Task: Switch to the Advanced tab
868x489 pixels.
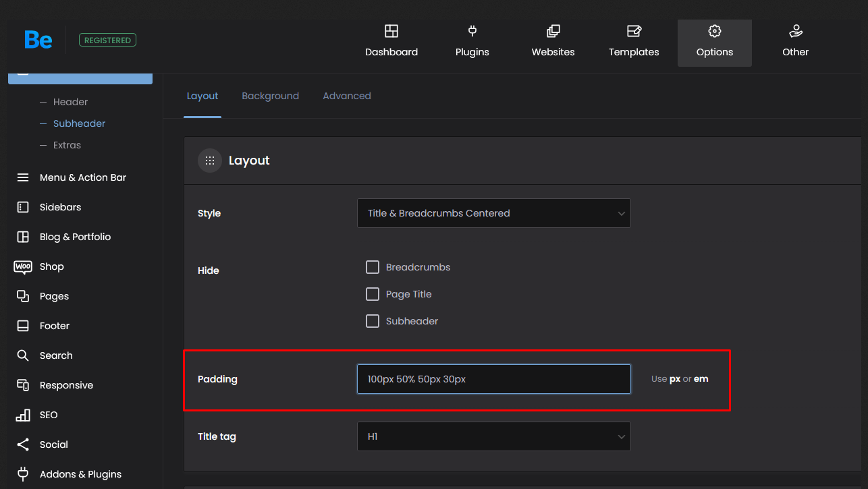Action: tap(347, 96)
